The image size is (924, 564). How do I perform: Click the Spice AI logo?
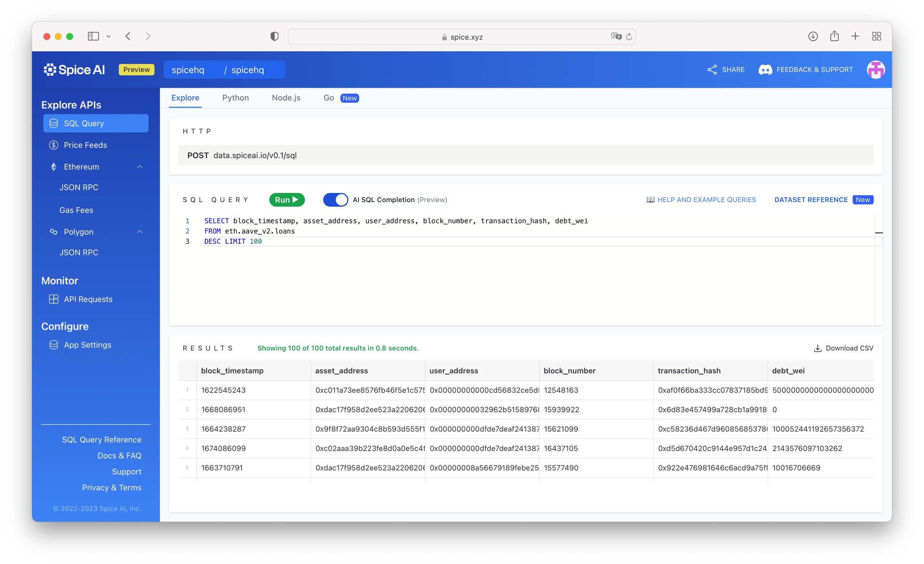[x=75, y=70]
